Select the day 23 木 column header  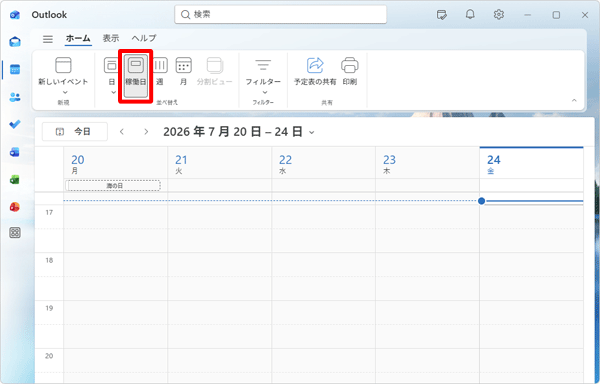point(428,164)
